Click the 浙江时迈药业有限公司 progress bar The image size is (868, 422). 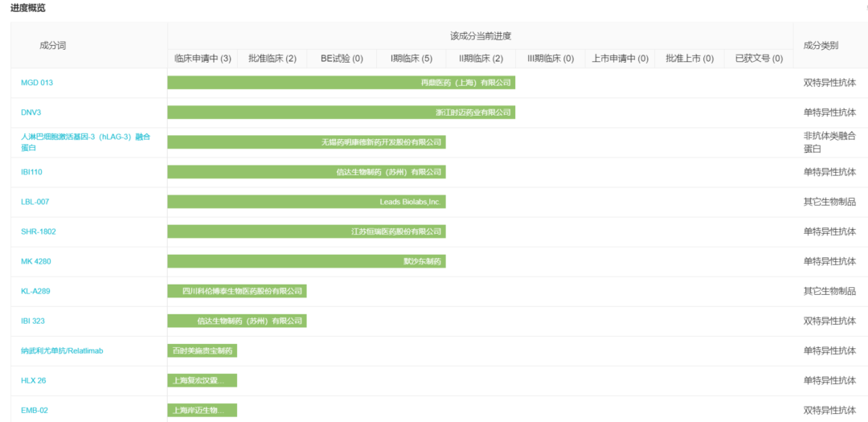tap(342, 113)
